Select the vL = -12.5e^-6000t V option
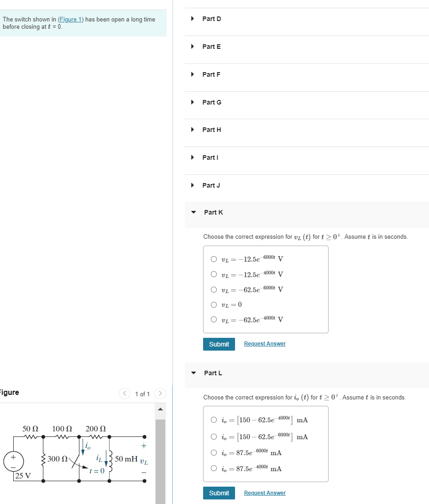This screenshot has height=504, width=429. tap(214, 258)
